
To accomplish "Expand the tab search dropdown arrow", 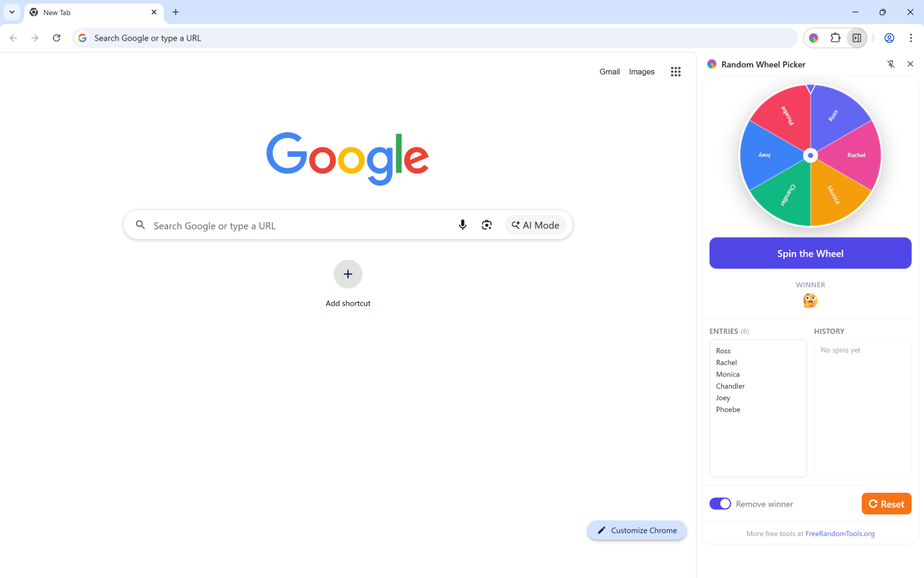I will click(x=12, y=12).
